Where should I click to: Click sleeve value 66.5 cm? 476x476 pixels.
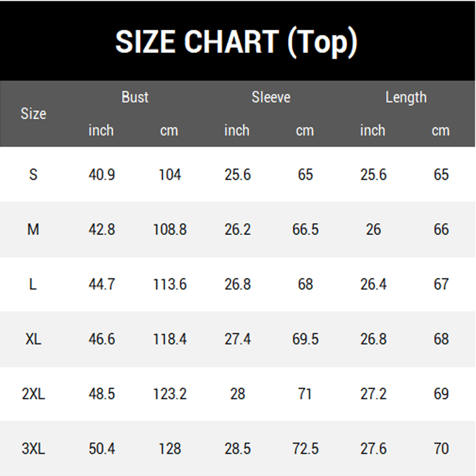(x=305, y=229)
